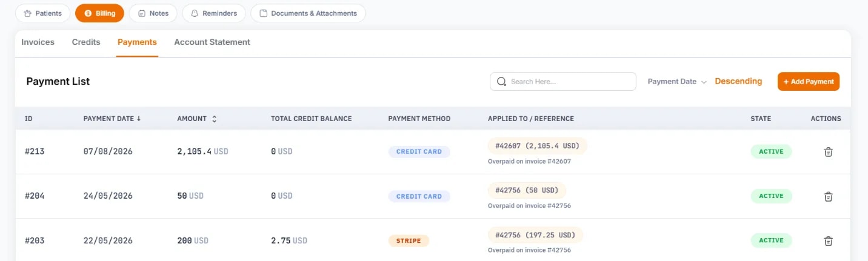This screenshot has height=261, width=868.
Task: Click the Payment Method column header
Action: tap(419, 119)
